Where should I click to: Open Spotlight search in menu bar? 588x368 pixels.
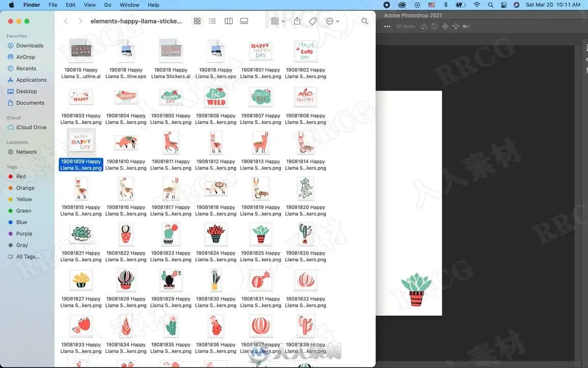tap(491, 5)
